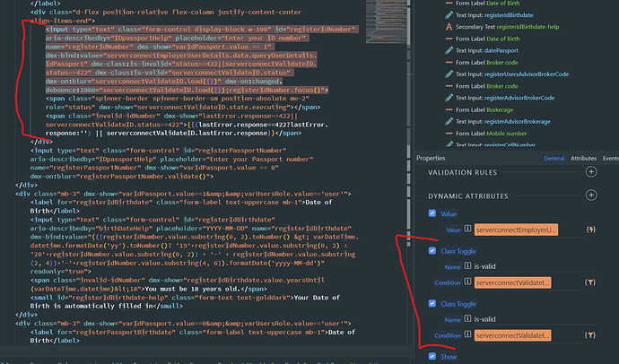Image resolution: width=619 pixels, height=364 pixels.
Task: Click filter icon of first Class Toggle condition
Action: (x=592, y=283)
